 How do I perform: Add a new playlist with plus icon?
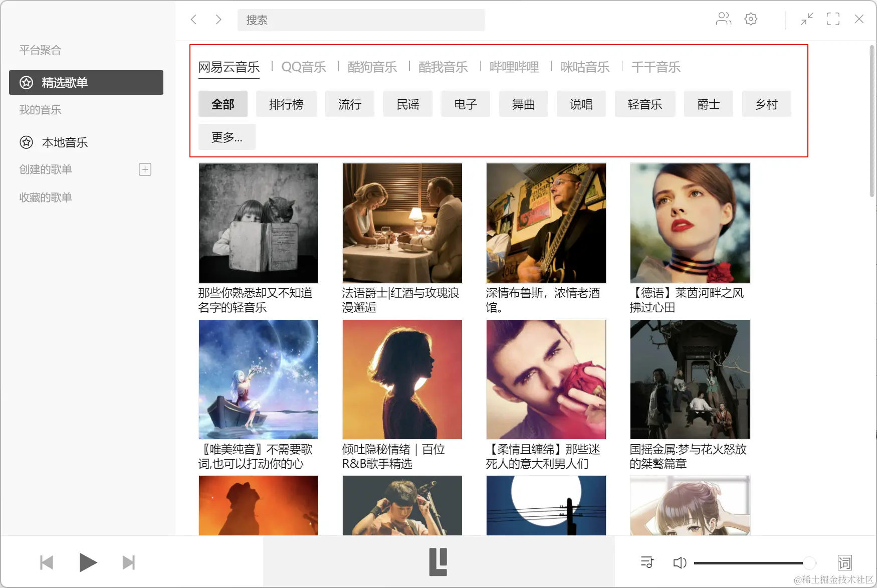click(145, 169)
